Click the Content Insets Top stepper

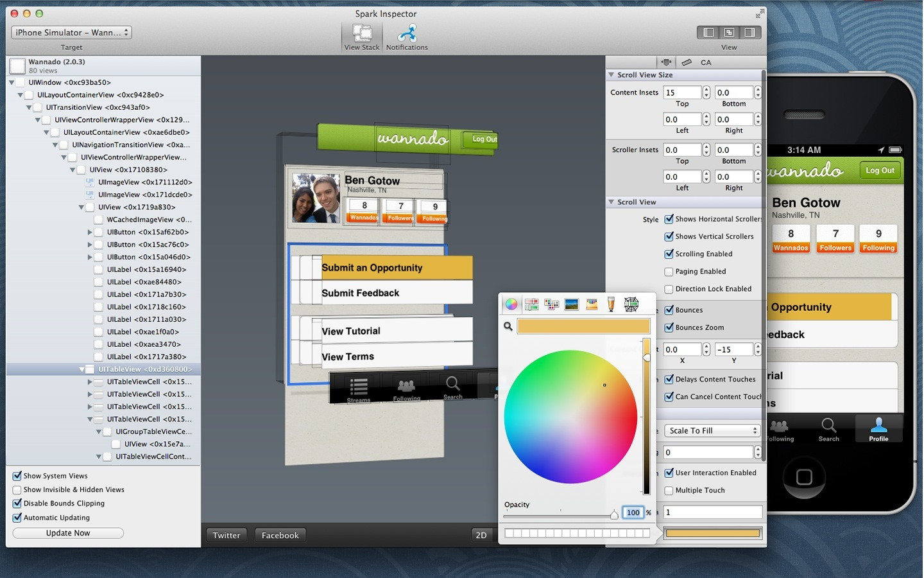point(706,92)
